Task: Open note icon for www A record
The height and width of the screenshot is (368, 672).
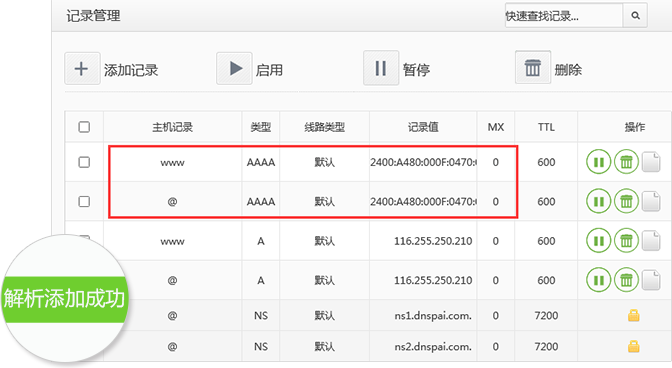Action: [651, 241]
